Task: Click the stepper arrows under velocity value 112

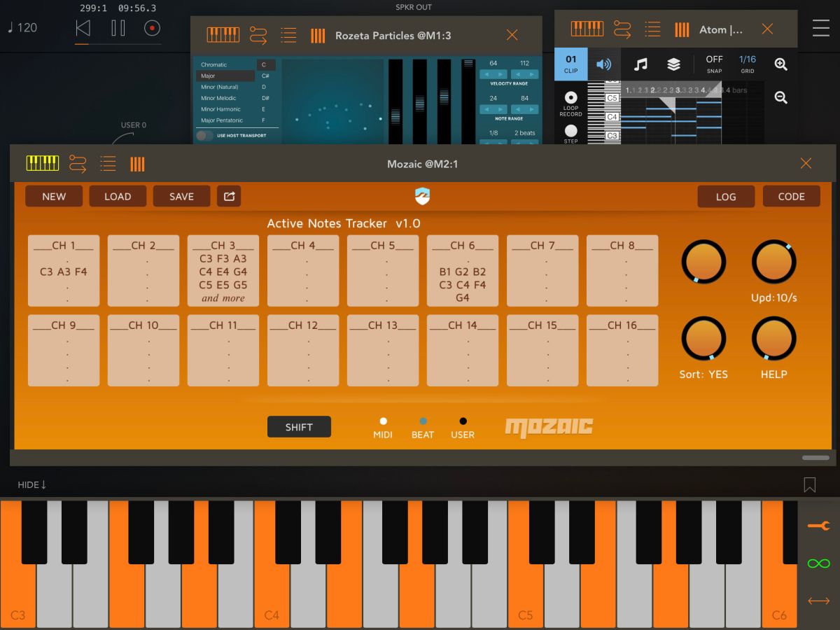Action: 525,74
